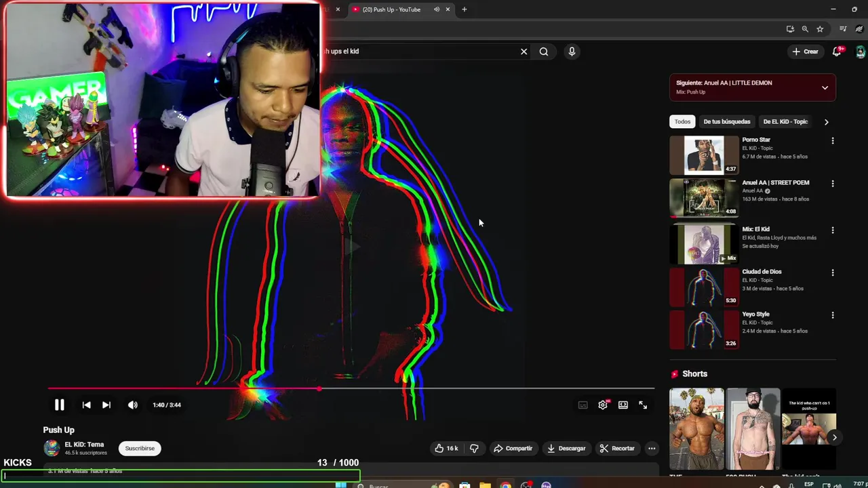The width and height of the screenshot is (868, 488).
Task: Open the Crear create menu
Action: point(805,52)
